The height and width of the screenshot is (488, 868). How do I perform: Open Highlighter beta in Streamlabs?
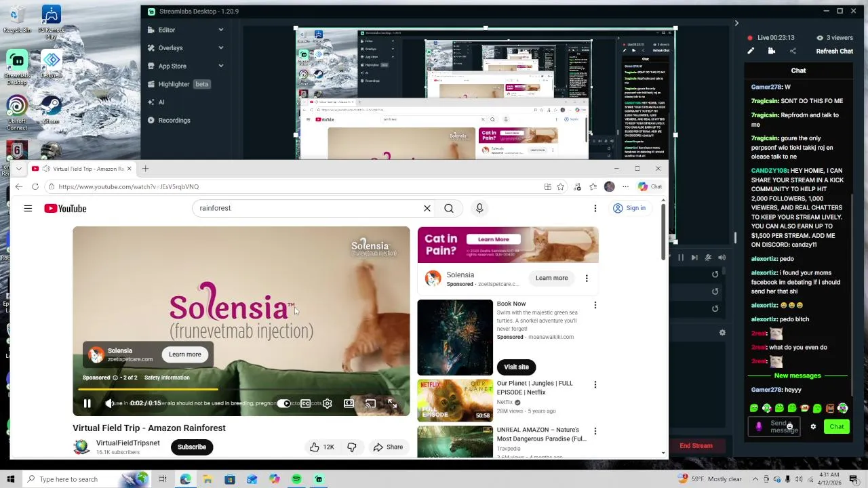click(180, 84)
